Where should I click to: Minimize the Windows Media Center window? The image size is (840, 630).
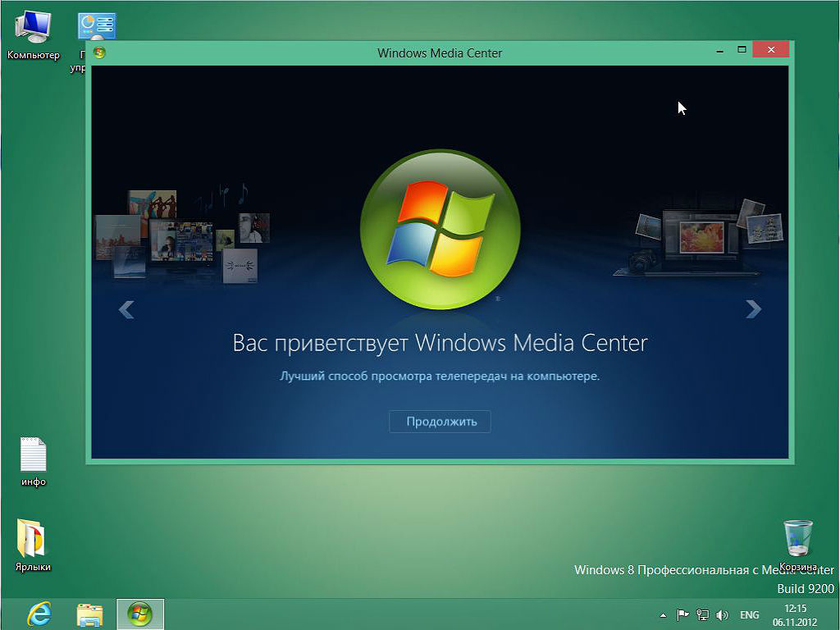pos(720,50)
